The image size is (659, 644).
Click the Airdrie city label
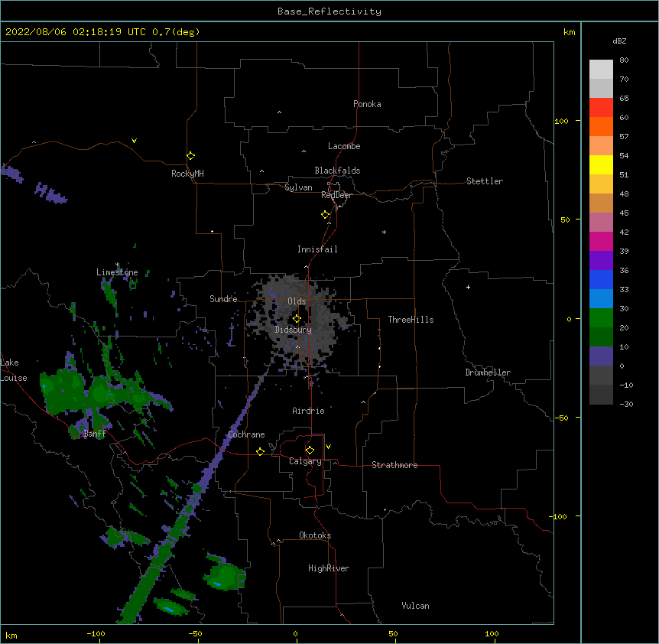tap(309, 411)
